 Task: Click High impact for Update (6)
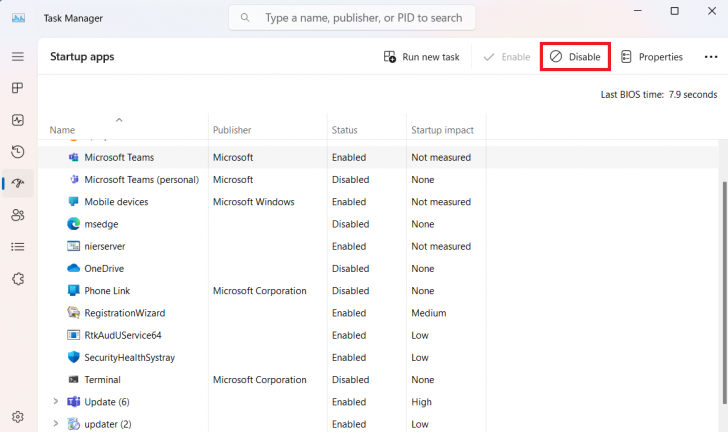(421, 402)
